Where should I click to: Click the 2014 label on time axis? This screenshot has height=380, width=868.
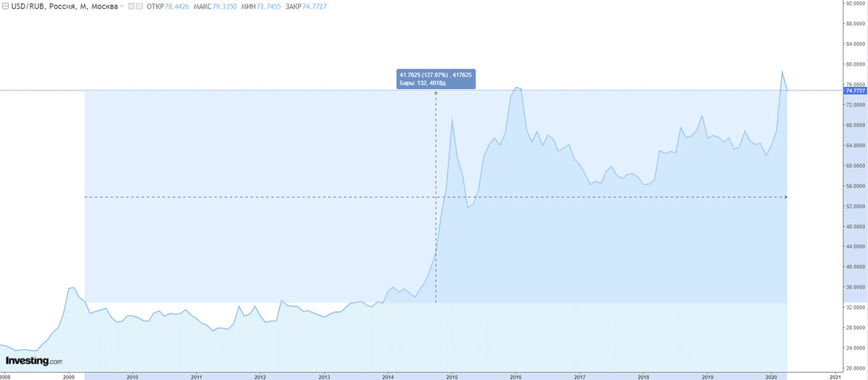point(388,376)
